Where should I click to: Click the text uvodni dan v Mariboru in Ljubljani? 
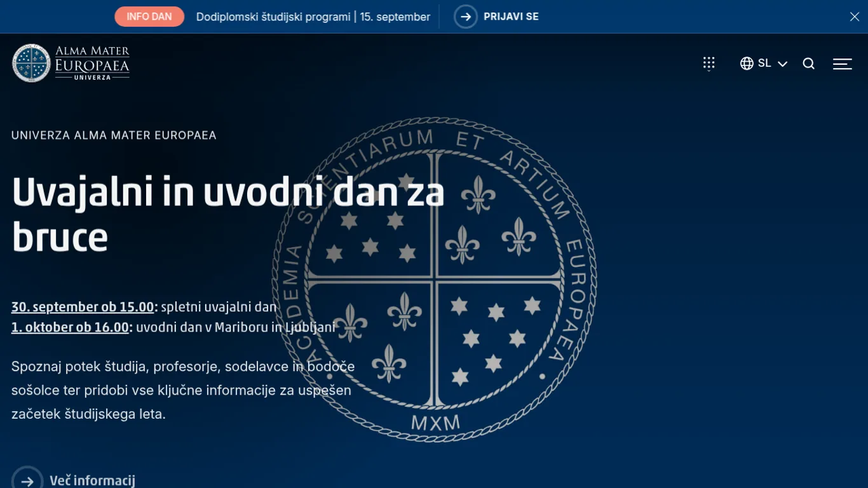coord(236,327)
